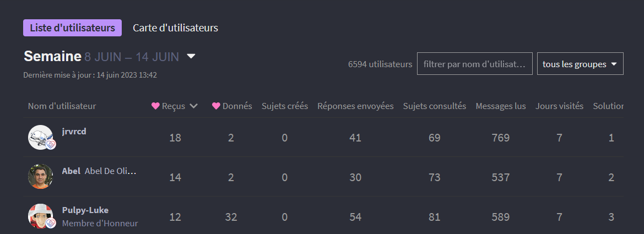The image size is (644, 234).
Task: Focus the filtrer par nom d'utilisateur field
Action: pos(474,64)
